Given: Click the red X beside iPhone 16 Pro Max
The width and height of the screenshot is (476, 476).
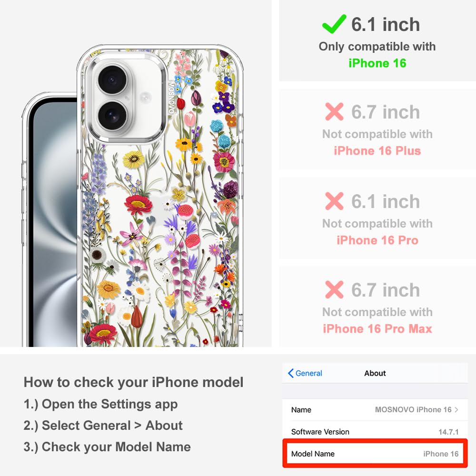Looking at the screenshot, I should point(334,289).
